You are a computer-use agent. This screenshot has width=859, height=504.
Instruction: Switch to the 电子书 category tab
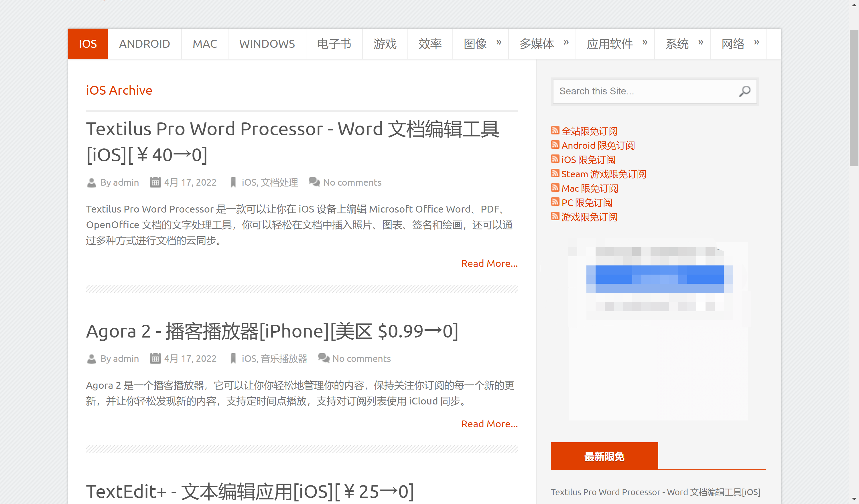[x=334, y=44]
